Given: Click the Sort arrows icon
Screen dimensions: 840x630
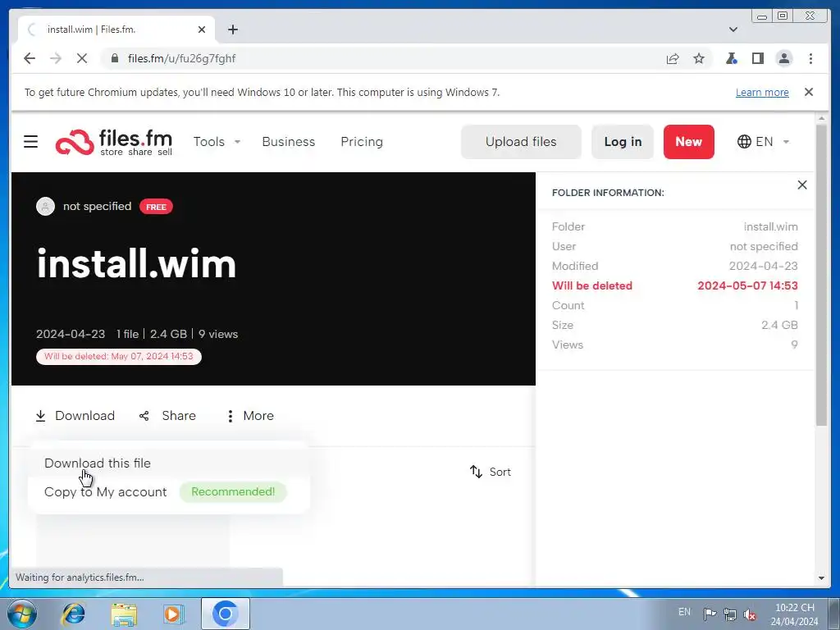Looking at the screenshot, I should click(477, 472).
